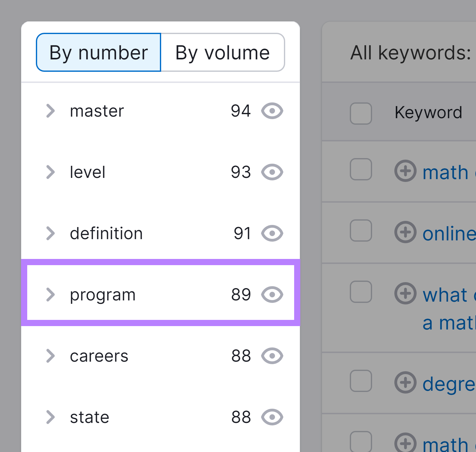Click the Keyword column header

428,112
